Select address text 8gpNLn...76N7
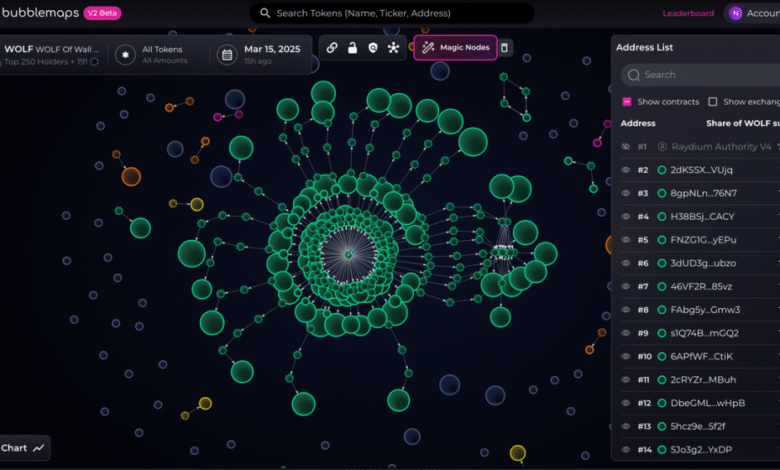The width and height of the screenshot is (780, 470). pos(703,193)
